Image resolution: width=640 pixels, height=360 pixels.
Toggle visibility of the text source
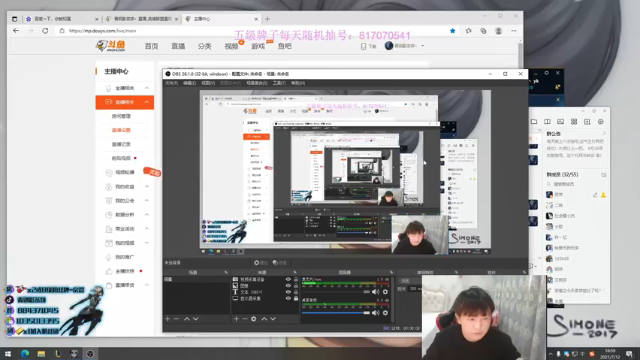[288, 292]
